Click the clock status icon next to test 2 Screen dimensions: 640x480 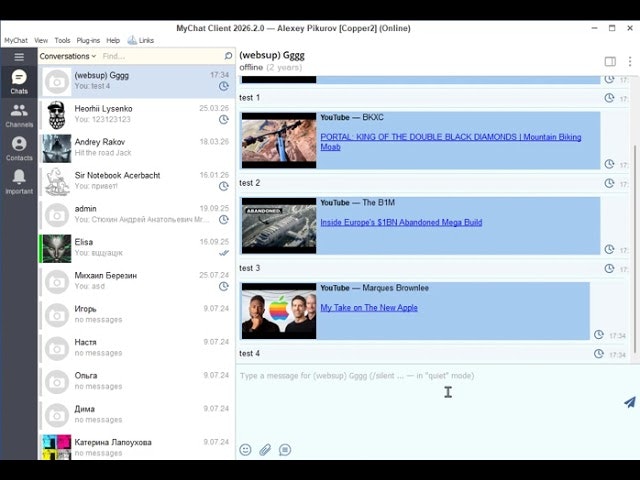click(609, 183)
